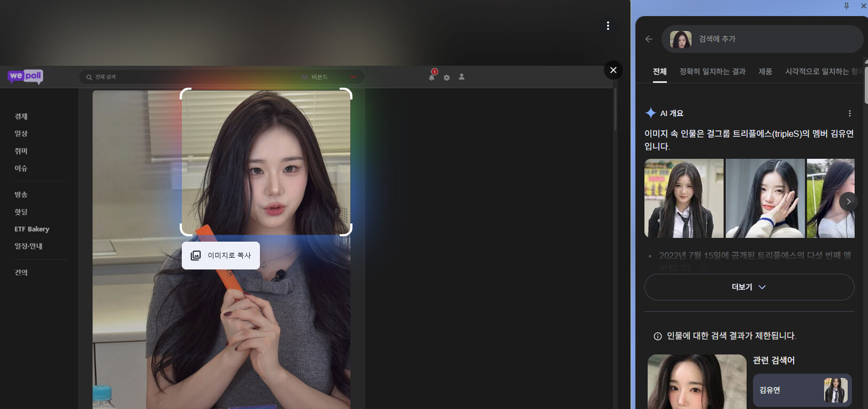Click the magnifier icon in the wepoll search bar
The width and height of the screenshot is (868, 409).
tap(89, 77)
